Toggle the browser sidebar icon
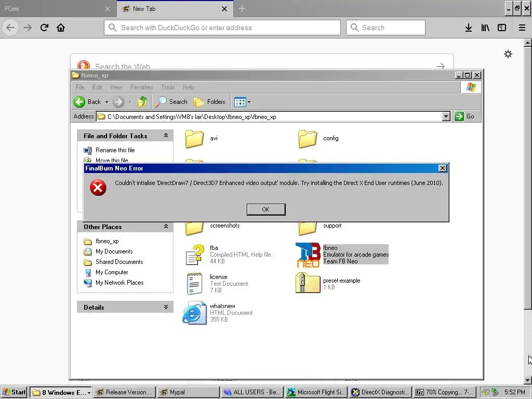The image size is (532, 399). click(x=502, y=28)
